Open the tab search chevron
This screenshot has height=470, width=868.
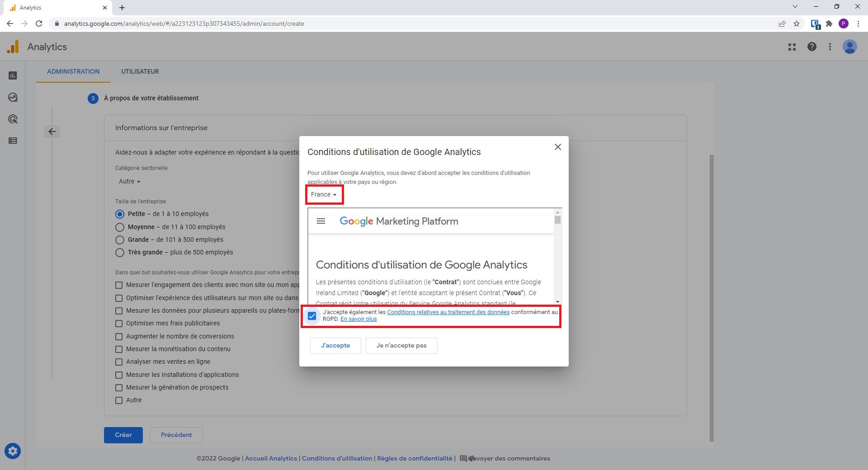[x=795, y=7]
